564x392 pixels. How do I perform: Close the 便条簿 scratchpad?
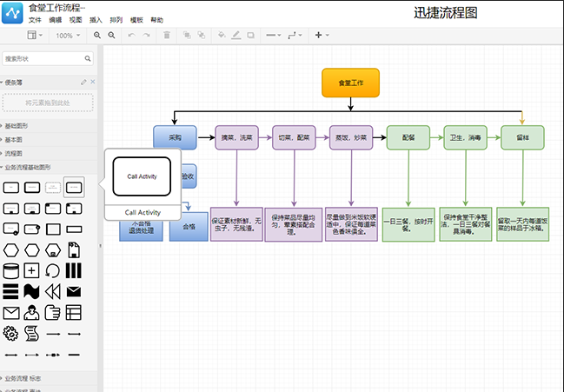(x=93, y=82)
